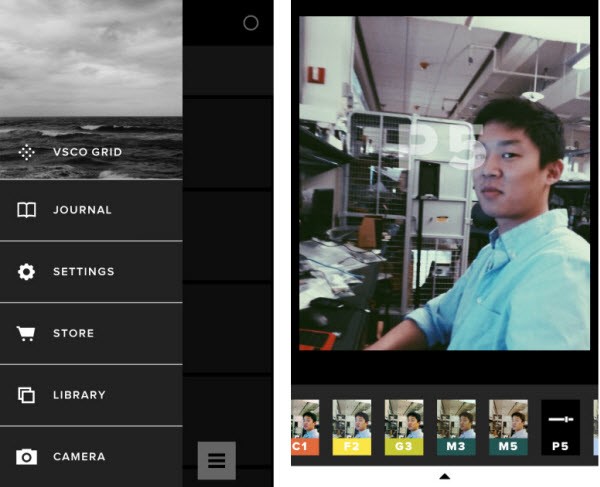Apply the C1 filter preset

(304, 427)
